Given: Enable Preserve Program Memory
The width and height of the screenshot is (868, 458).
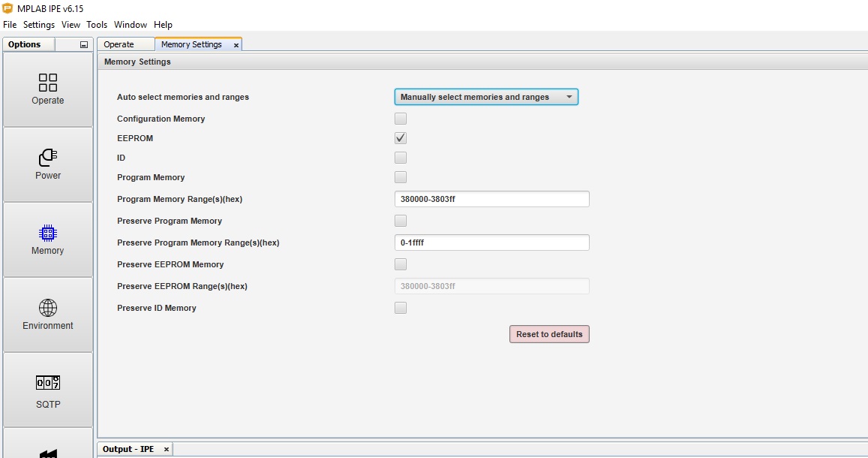Looking at the screenshot, I should 400,220.
